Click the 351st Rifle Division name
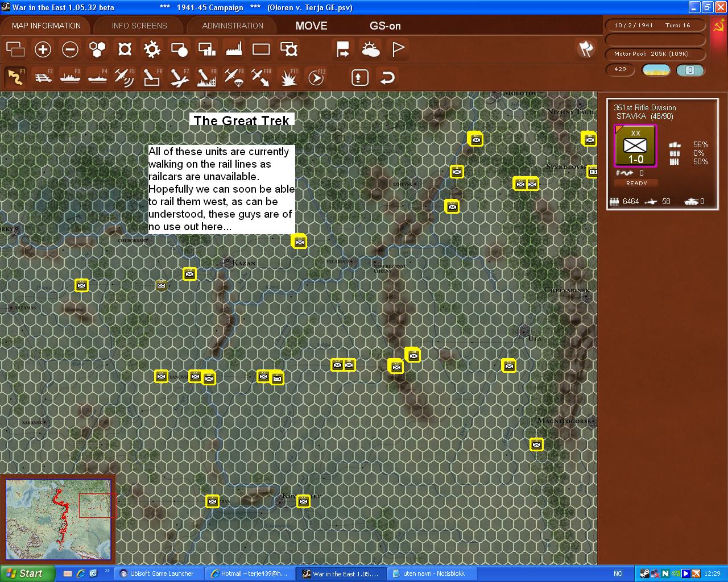Viewport: 728px width, 582px height. click(x=645, y=107)
